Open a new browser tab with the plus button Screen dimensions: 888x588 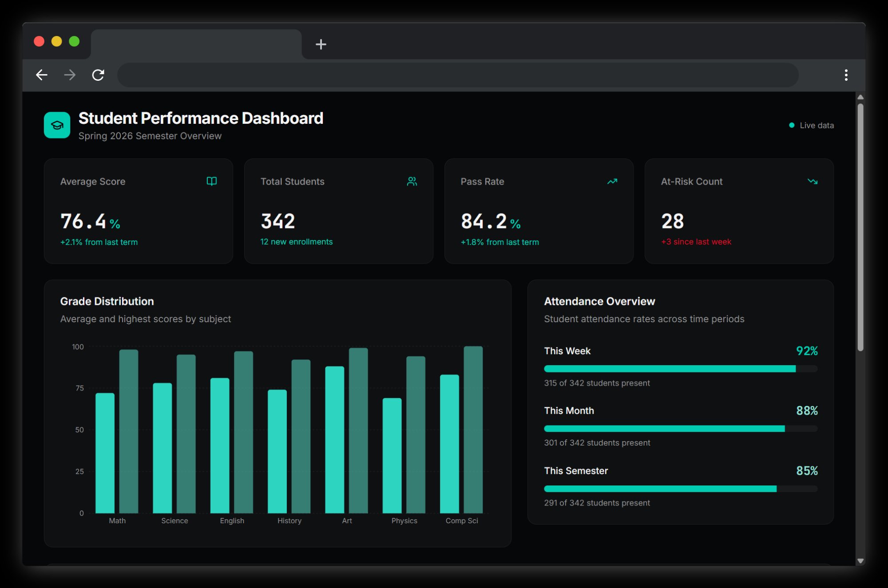pyautogui.click(x=321, y=44)
